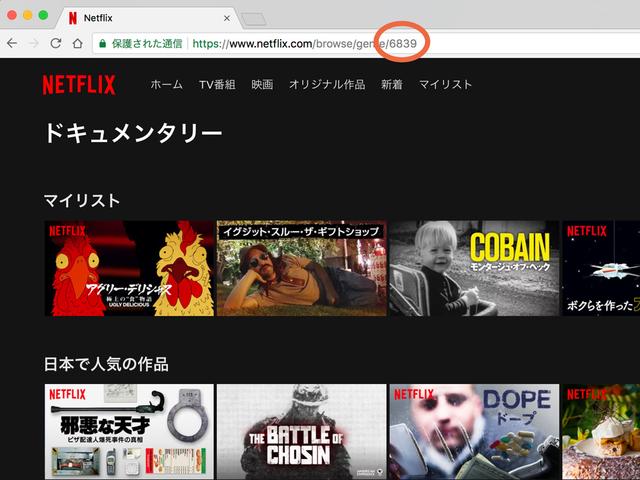Open the COBAIN モンタージュ・オブ・ヘック thumbnail

474,268
